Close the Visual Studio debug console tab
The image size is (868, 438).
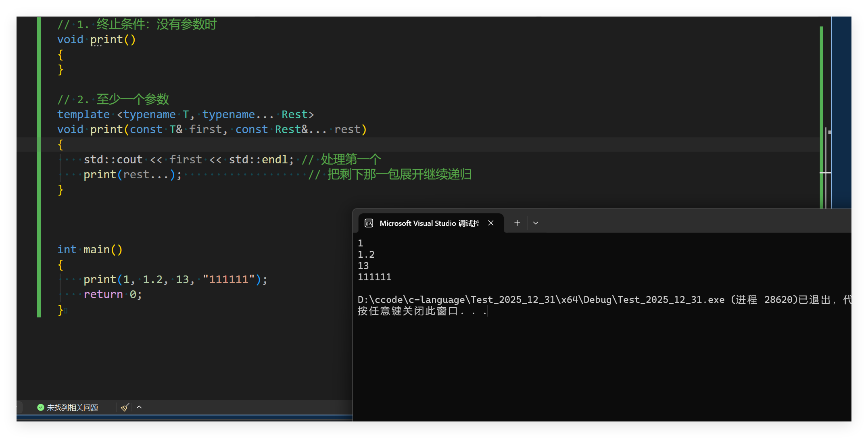(x=491, y=223)
